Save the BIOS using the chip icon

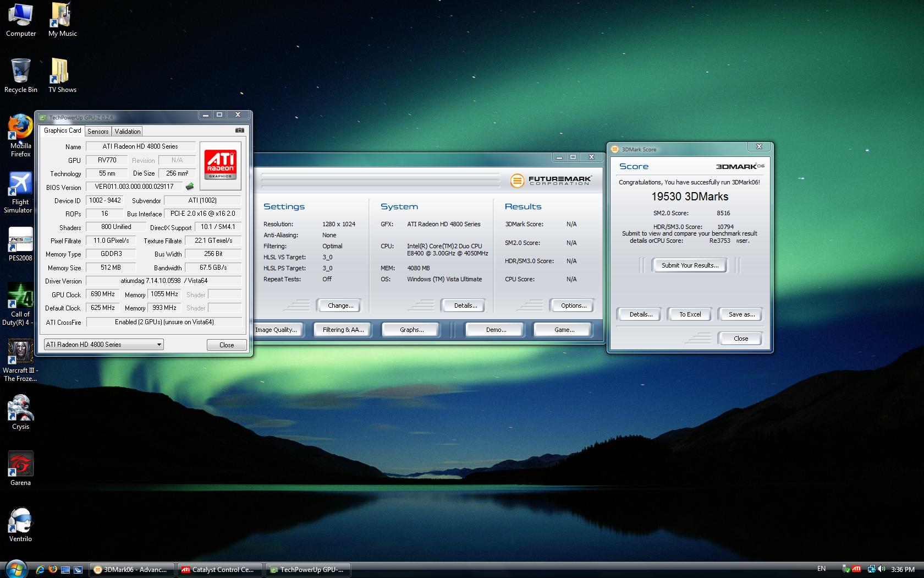tap(190, 187)
